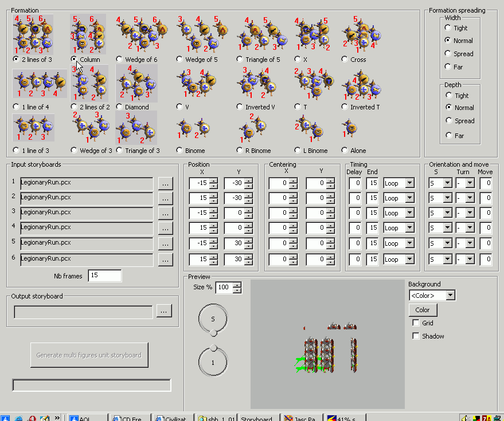Expand the S orientation dropdown for storyboard 6
This screenshot has width=504, height=421.
click(448, 259)
